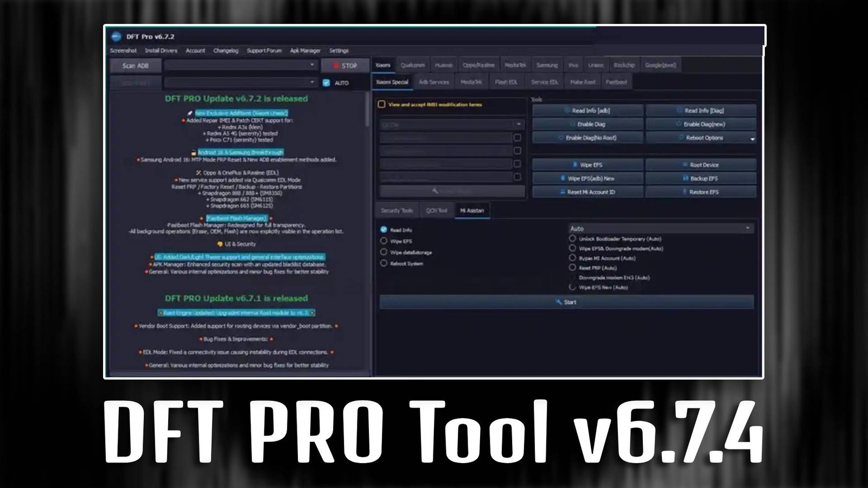Viewport: 868px width, 488px height.
Task: Click the Wipe EFS tool button icon
Action: tap(576, 165)
